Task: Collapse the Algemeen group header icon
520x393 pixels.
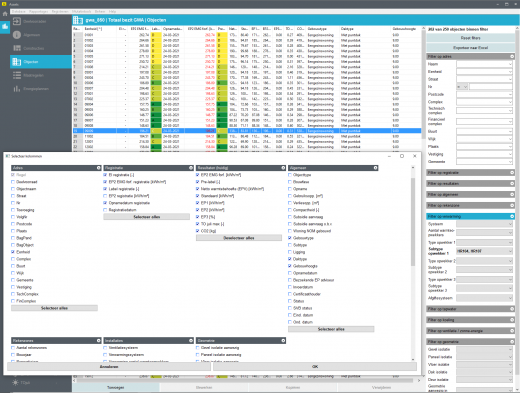Action: pyautogui.click(x=375, y=168)
